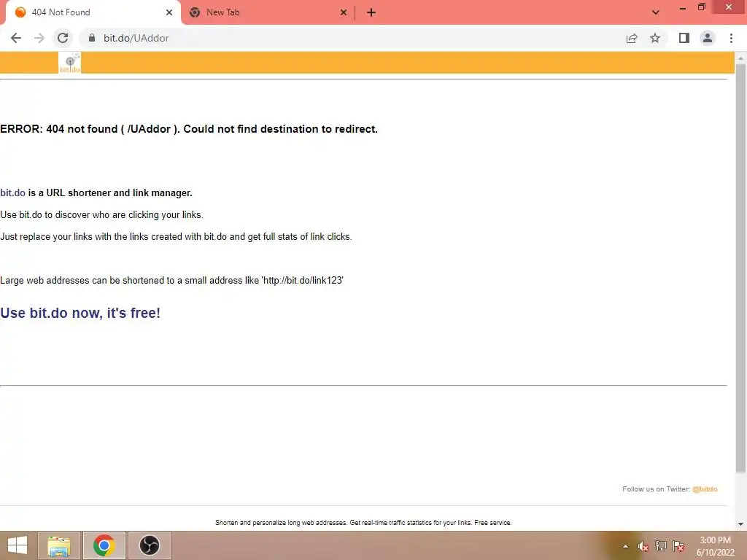747x560 pixels.
Task: Show hidden system tray icons
Action: [625, 546]
